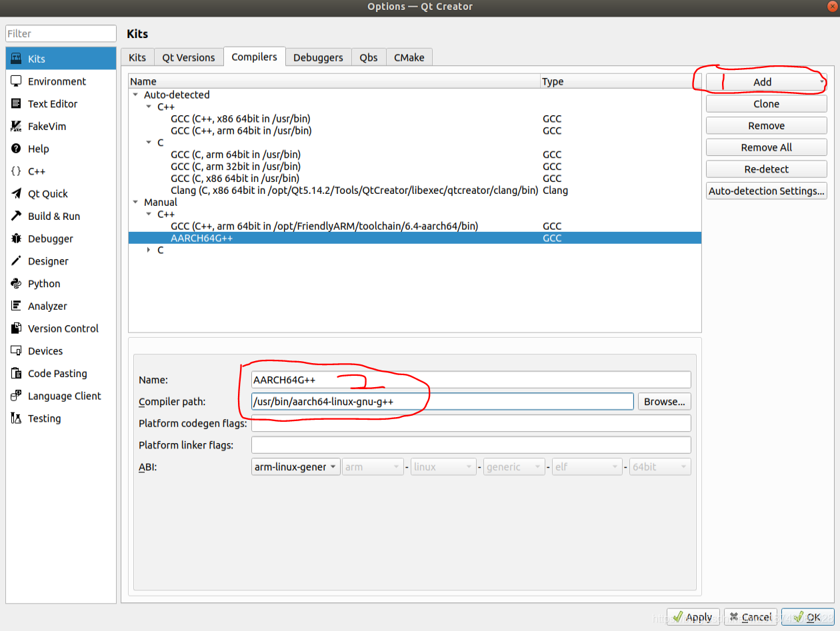This screenshot has height=631, width=840.
Task: Sort compilers by the Type column header
Action: pos(621,82)
